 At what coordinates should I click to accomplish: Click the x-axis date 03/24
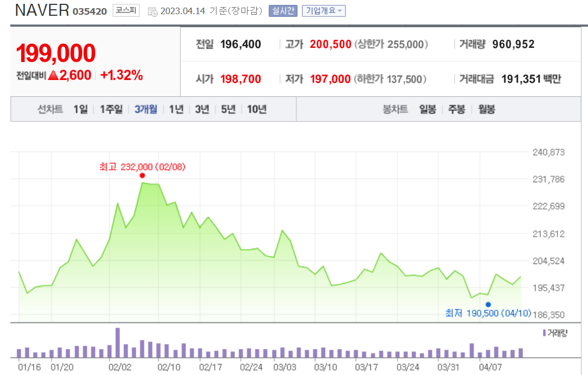pos(408,367)
